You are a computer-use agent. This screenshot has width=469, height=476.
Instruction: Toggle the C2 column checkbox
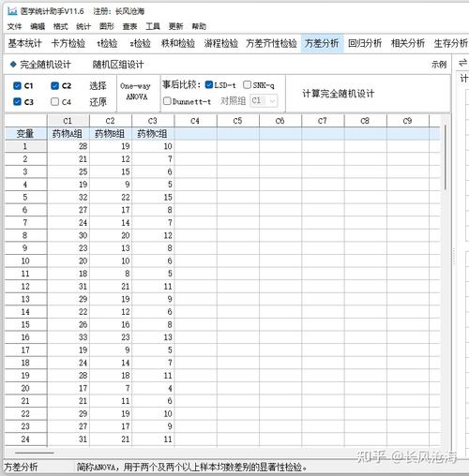click(54, 85)
